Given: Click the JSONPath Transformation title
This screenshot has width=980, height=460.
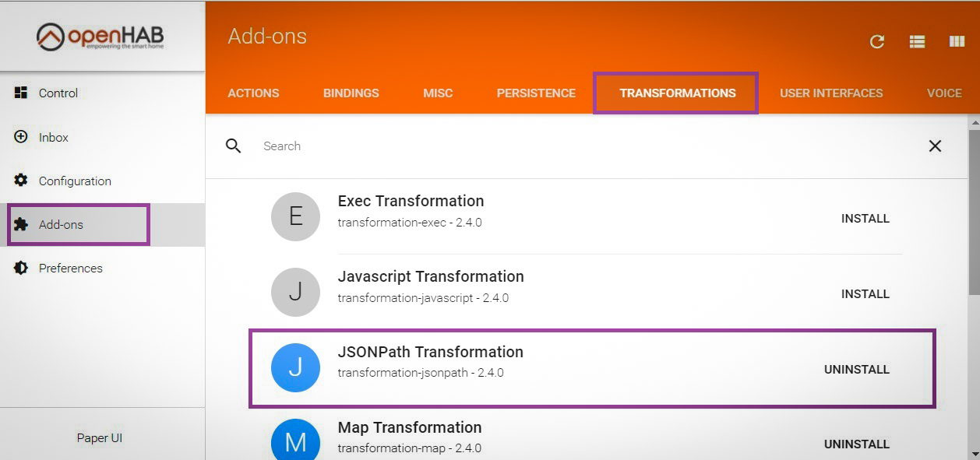Looking at the screenshot, I should (431, 352).
